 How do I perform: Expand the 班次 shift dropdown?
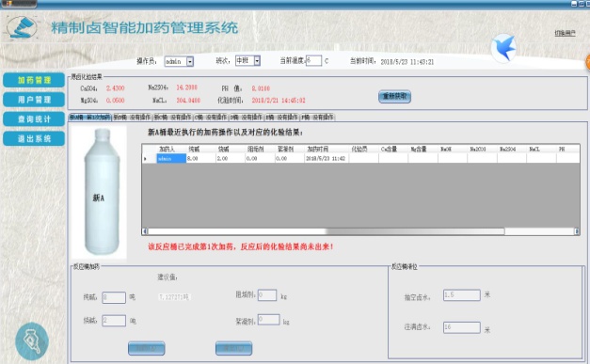coord(257,60)
